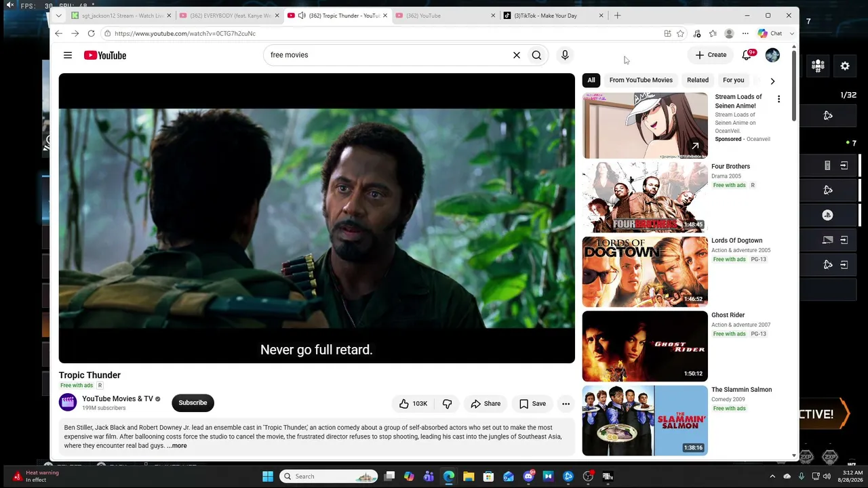Open the YouTube account avatar menu
The width and height of the screenshot is (868, 488).
[x=772, y=55]
